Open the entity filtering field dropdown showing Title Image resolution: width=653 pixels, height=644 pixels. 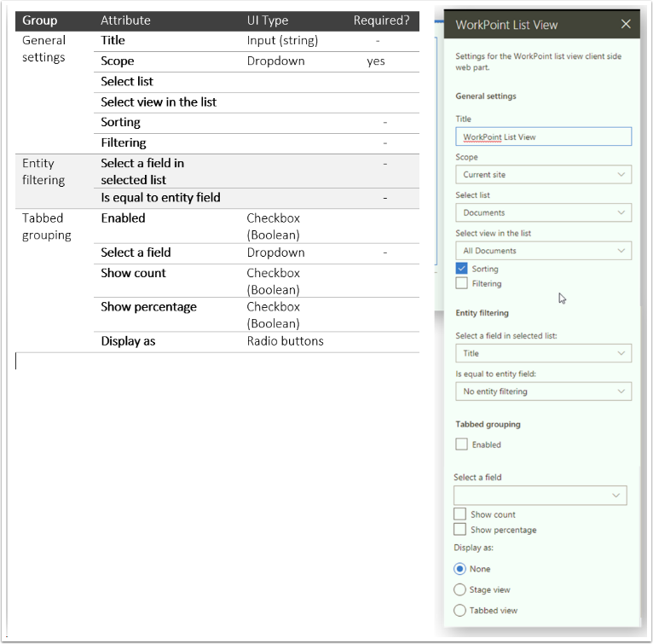point(543,353)
